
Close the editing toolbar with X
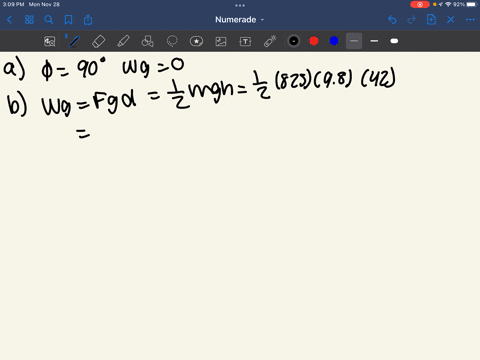click(451, 20)
